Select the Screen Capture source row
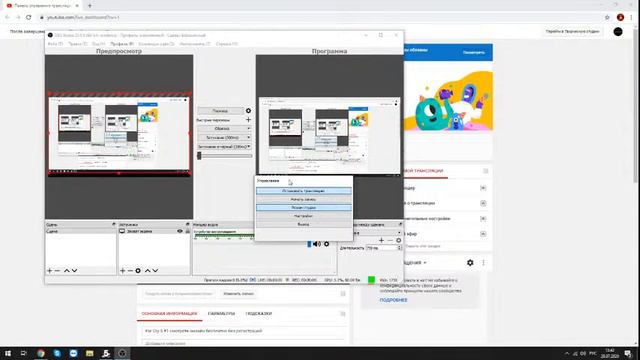 tap(154, 231)
